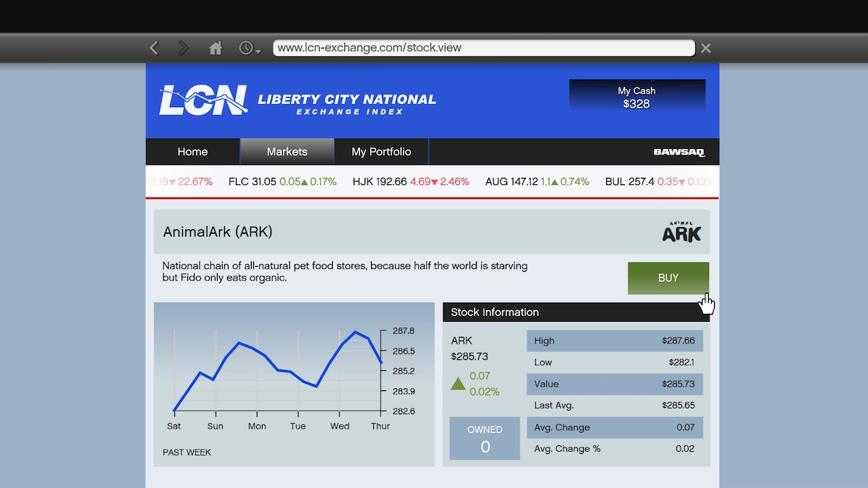Click the My Cash balance box
The image size is (868, 488).
point(637,98)
